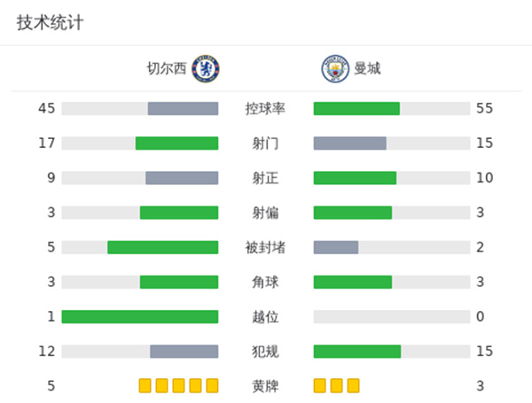Click Chelsea's full green offside bar
Screen dimensions: 532x403
click(140, 316)
